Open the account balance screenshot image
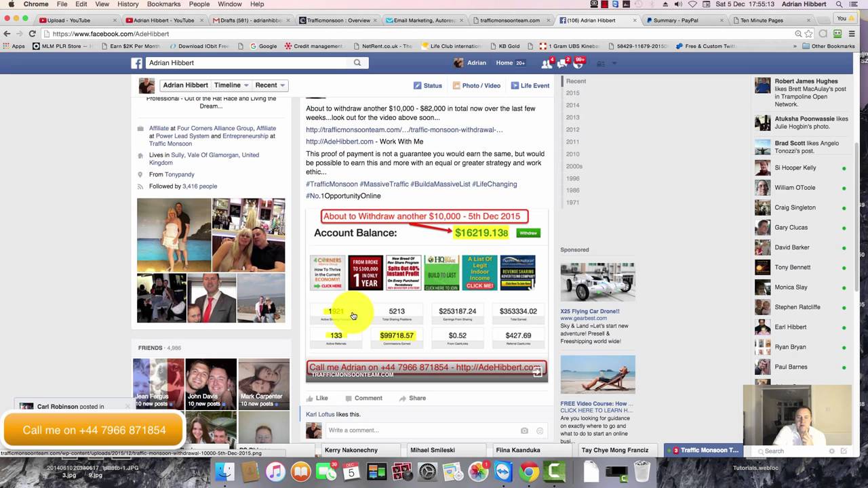The width and height of the screenshot is (868, 488). tap(427, 296)
